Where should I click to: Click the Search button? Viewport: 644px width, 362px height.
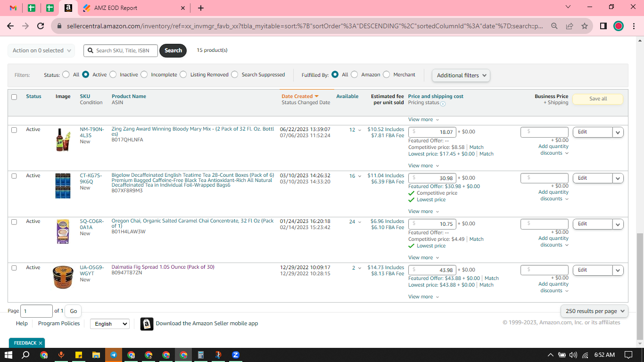pyautogui.click(x=173, y=50)
